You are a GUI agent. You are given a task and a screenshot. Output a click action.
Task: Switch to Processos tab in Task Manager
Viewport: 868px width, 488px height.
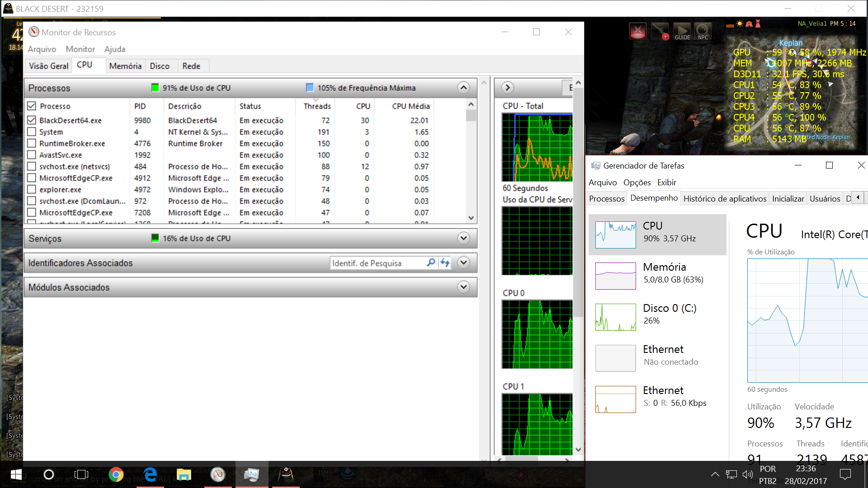[607, 199]
